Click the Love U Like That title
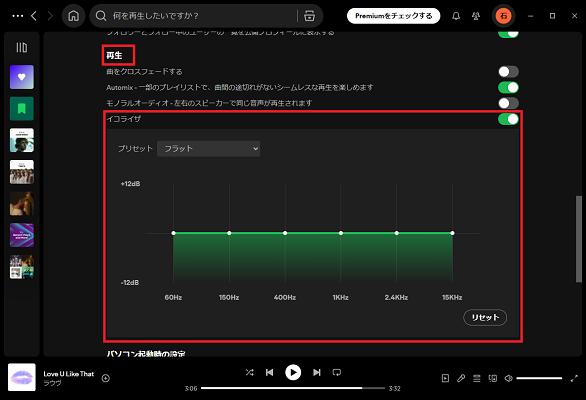 [68, 374]
